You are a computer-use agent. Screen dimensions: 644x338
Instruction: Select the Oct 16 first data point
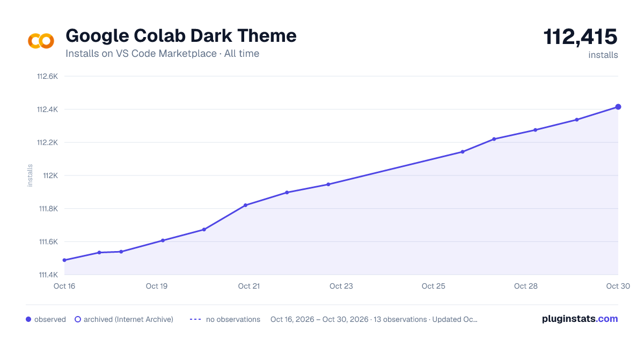point(64,260)
